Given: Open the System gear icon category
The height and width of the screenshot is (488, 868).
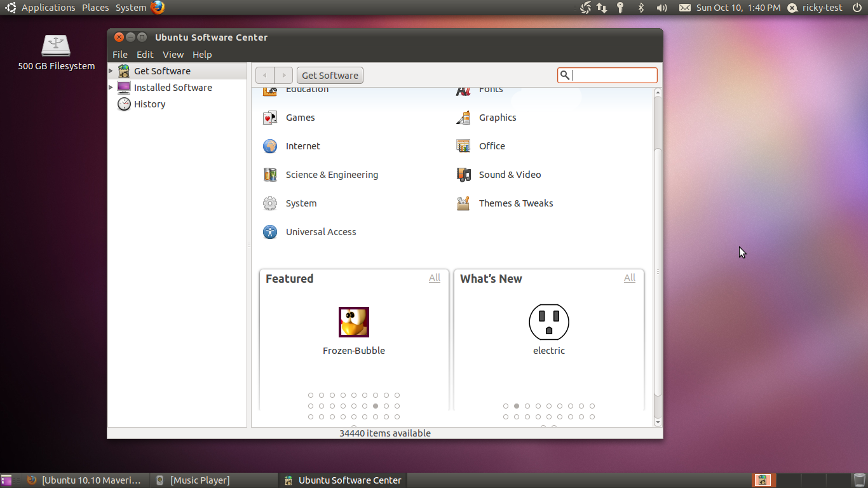Looking at the screenshot, I should pyautogui.click(x=270, y=203).
